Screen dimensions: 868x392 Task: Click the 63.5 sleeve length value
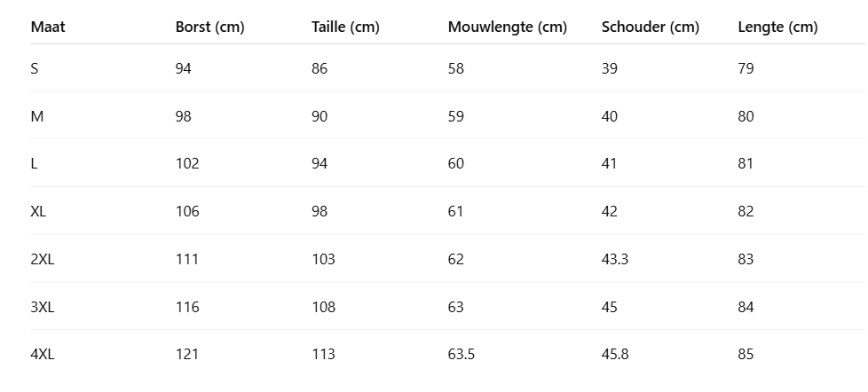462,354
